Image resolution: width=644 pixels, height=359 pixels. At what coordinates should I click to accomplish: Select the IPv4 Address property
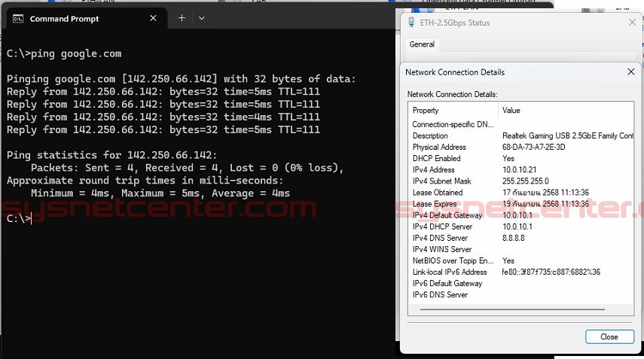click(433, 169)
